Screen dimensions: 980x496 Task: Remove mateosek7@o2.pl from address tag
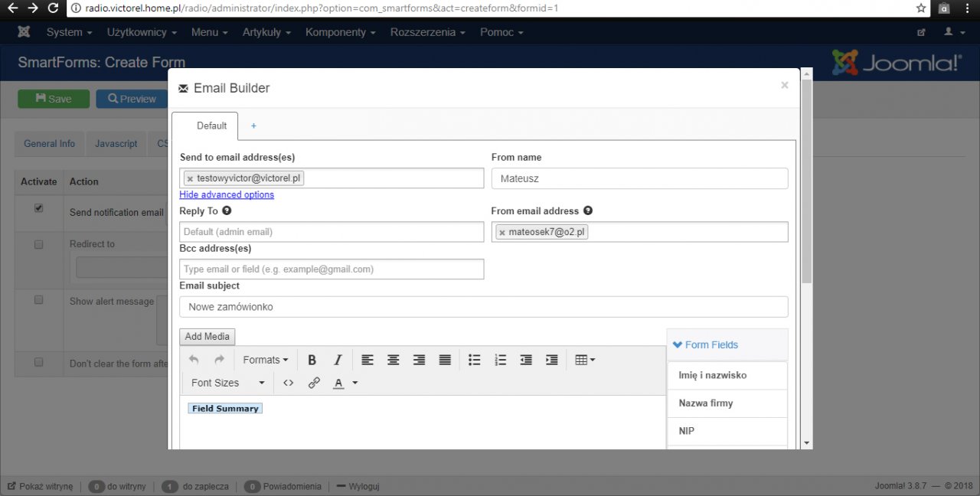[x=502, y=232]
